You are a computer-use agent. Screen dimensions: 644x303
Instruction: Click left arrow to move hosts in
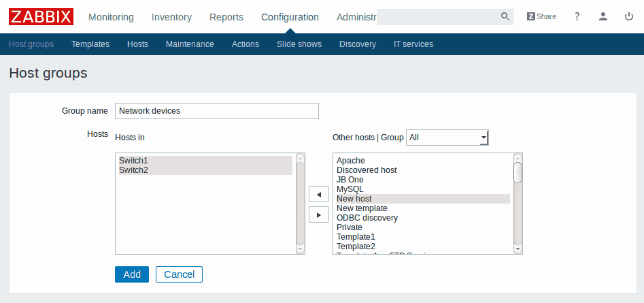point(319,194)
